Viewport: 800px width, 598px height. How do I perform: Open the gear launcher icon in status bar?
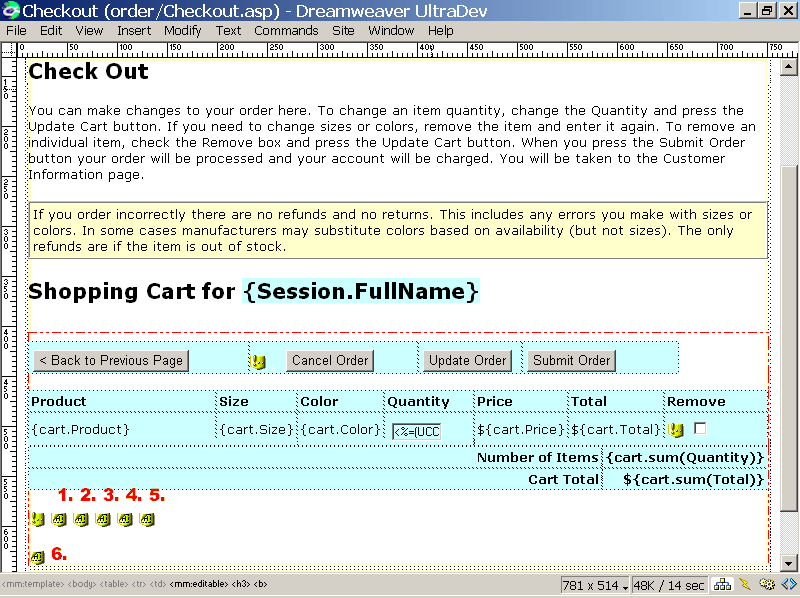pyautogui.click(x=767, y=585)
